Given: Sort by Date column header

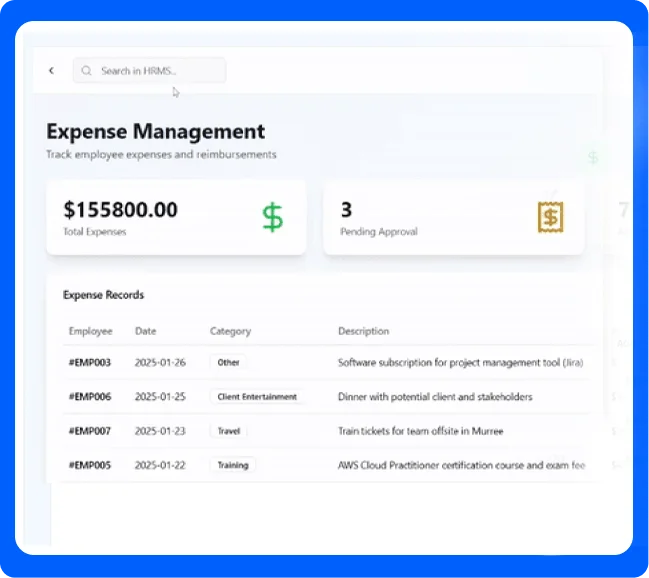Looking at the screenshot, I should (x=146, y=331).
